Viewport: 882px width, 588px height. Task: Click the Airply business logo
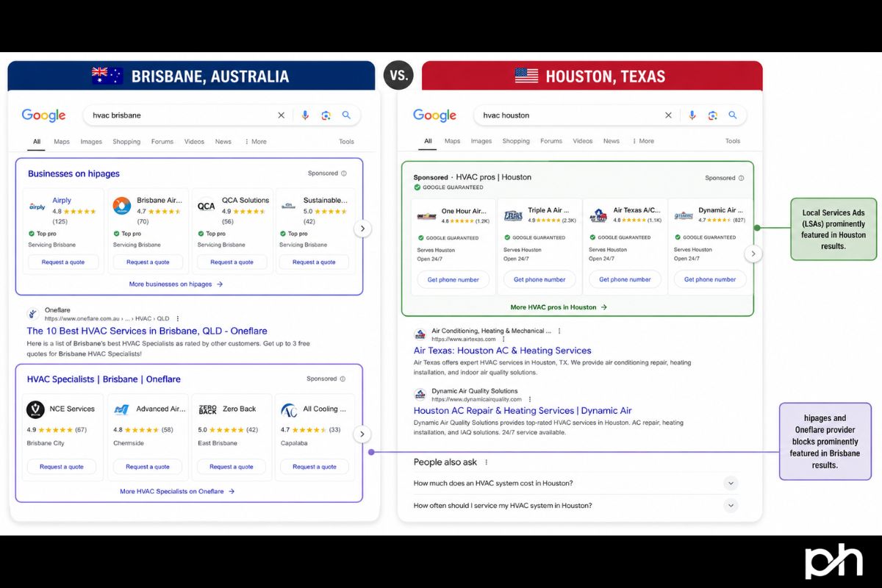pos(37,207)
